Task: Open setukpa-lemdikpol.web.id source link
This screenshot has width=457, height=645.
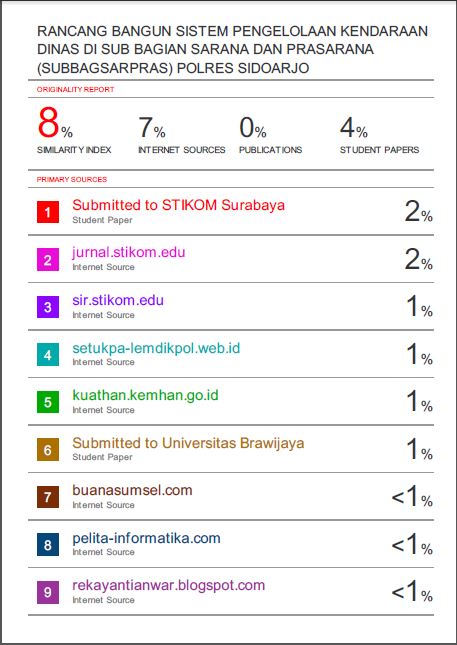Action: pos(156,348)
